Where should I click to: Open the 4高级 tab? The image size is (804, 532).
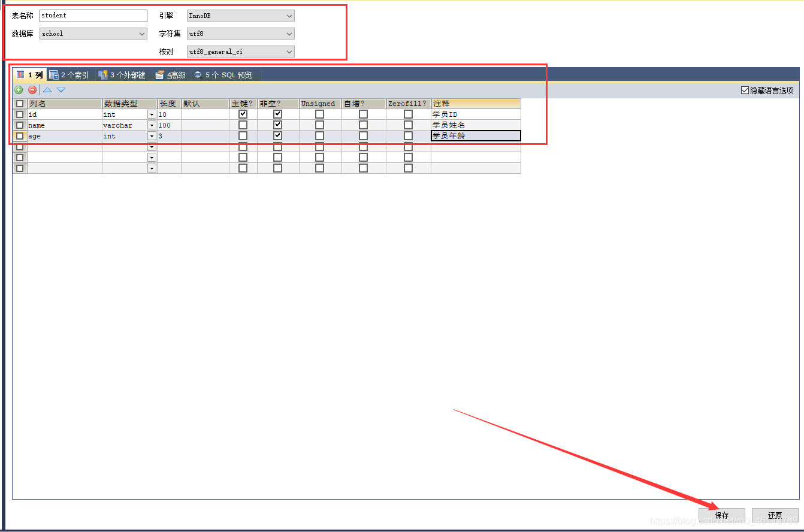pyautogui.click(x=171, y=75)
